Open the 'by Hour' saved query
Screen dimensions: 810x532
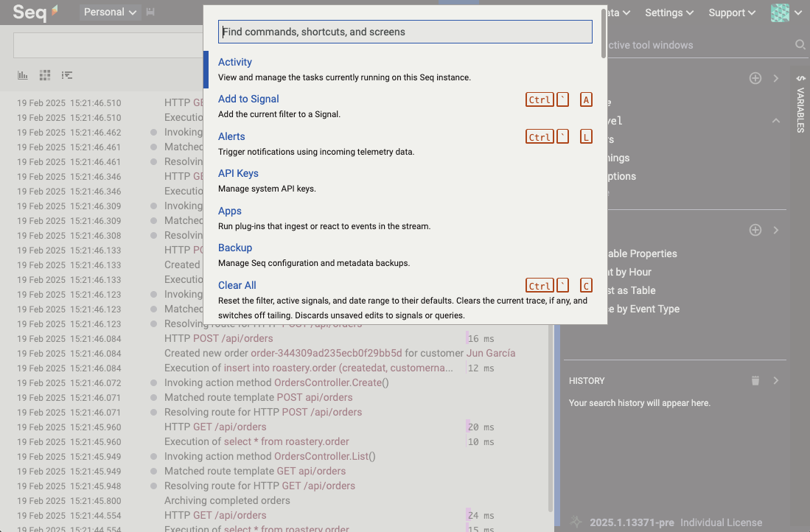(x=629, y=272)
